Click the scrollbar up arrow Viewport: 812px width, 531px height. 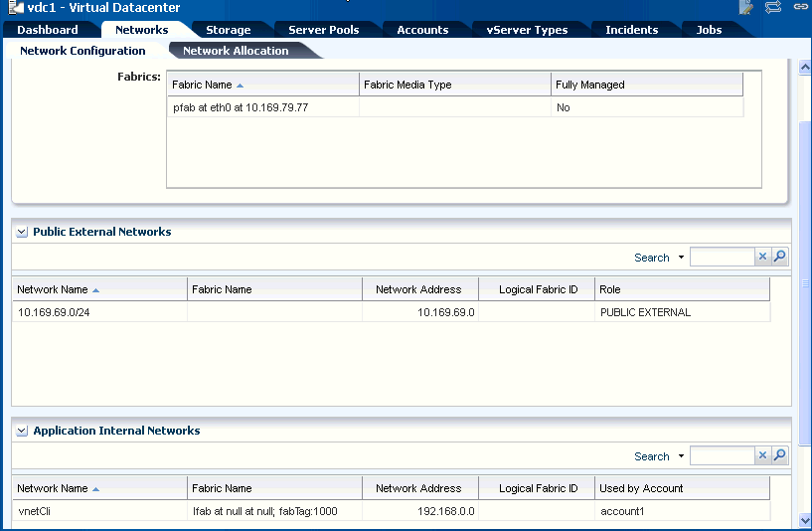pos(805,67)
